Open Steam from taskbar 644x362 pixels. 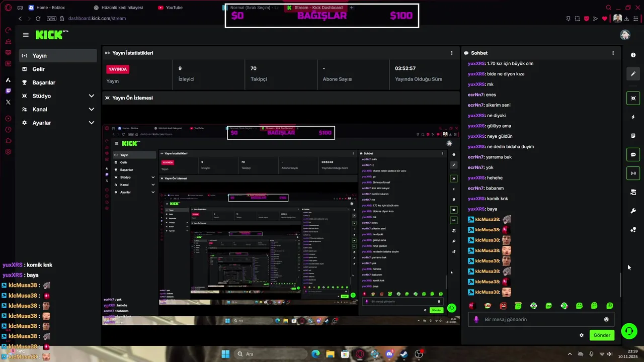(x=404, y=354)
